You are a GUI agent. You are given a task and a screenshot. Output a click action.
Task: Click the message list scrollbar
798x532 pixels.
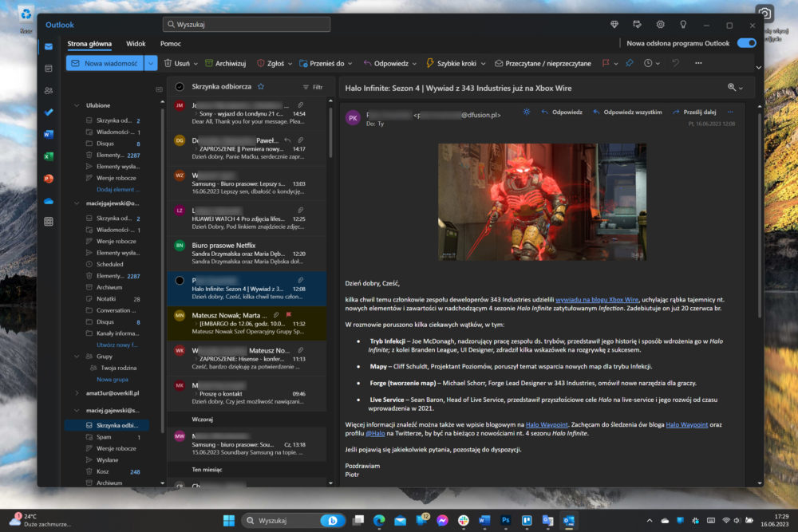[x=330, y=132]
